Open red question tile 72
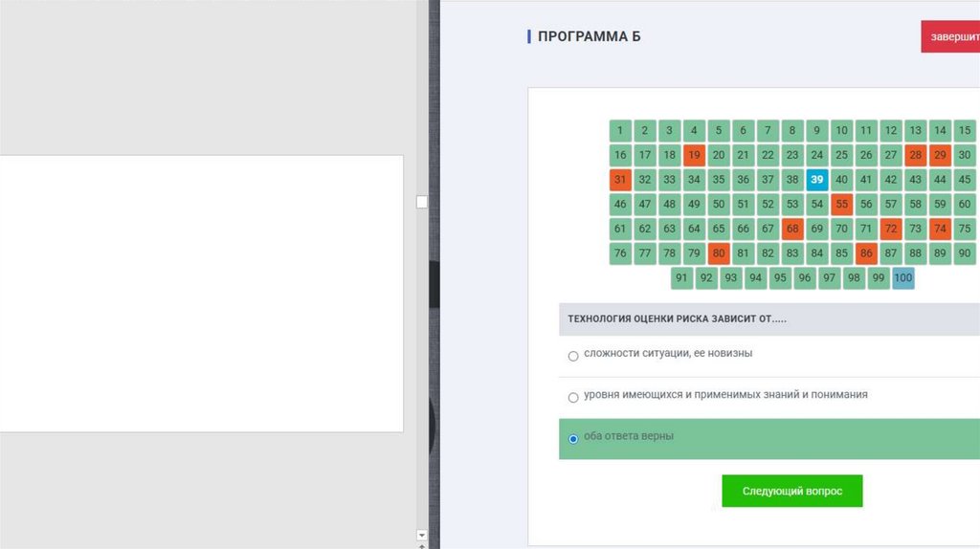980x549 pixels. (x=891, y=229)
